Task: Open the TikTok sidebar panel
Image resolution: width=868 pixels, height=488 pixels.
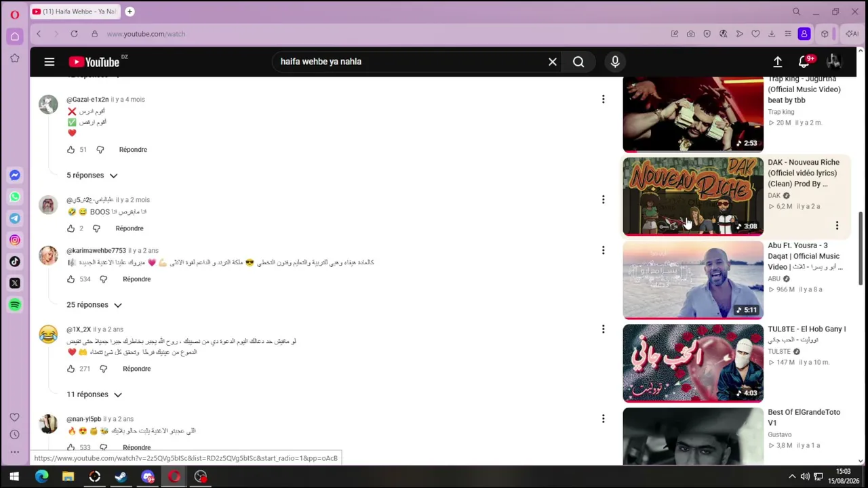Action: [x=15, y=262]
